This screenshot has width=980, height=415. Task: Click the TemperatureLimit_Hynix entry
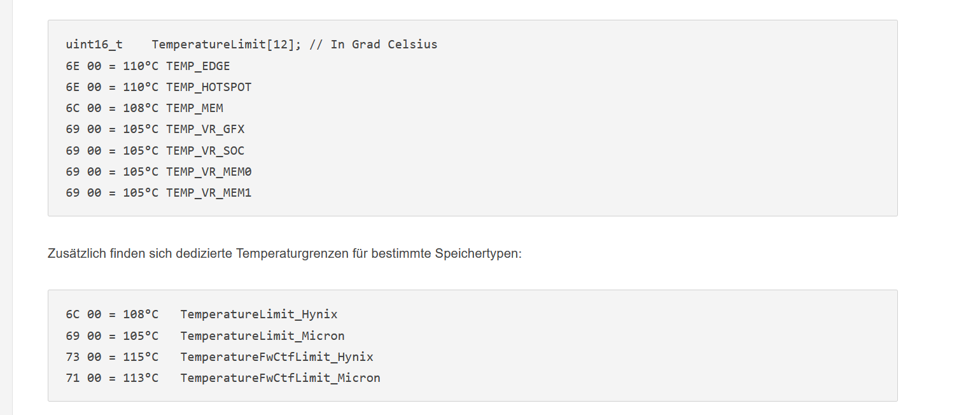259,314
